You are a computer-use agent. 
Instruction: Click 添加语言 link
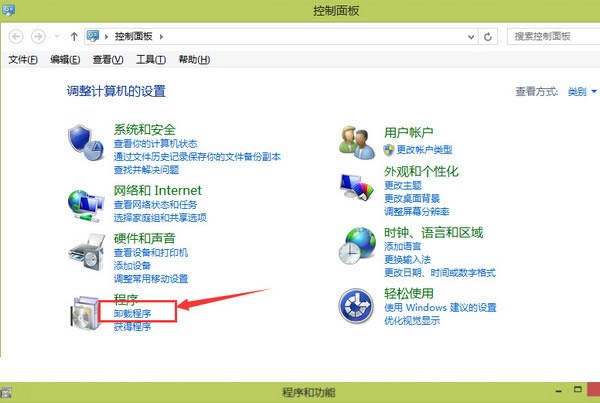(x=403, y=246)
